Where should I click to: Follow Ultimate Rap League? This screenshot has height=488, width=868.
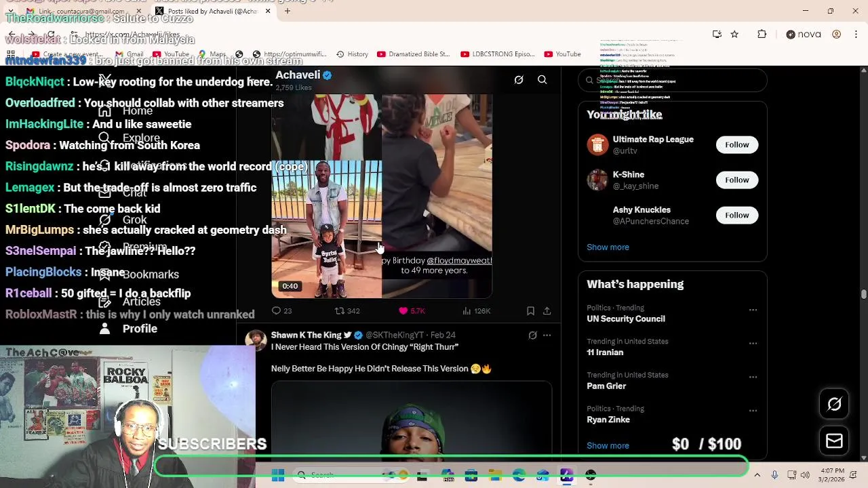736,144
